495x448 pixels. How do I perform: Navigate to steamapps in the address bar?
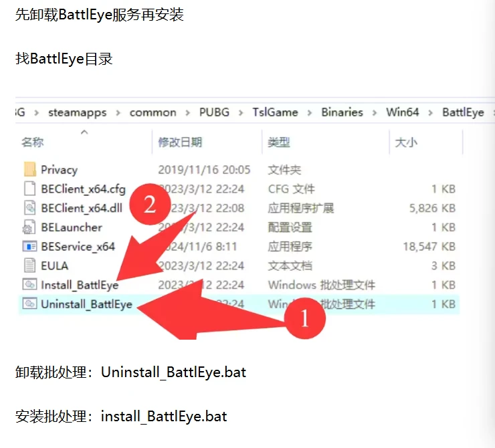[x=77, y=112]
